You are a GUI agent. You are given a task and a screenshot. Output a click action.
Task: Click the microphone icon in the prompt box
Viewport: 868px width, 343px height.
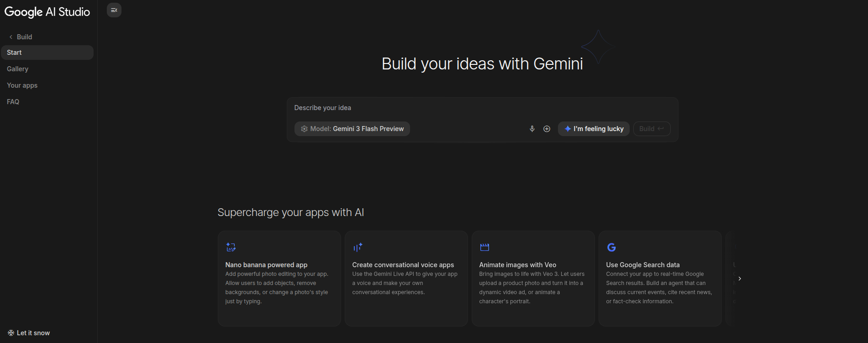(532, 129)
